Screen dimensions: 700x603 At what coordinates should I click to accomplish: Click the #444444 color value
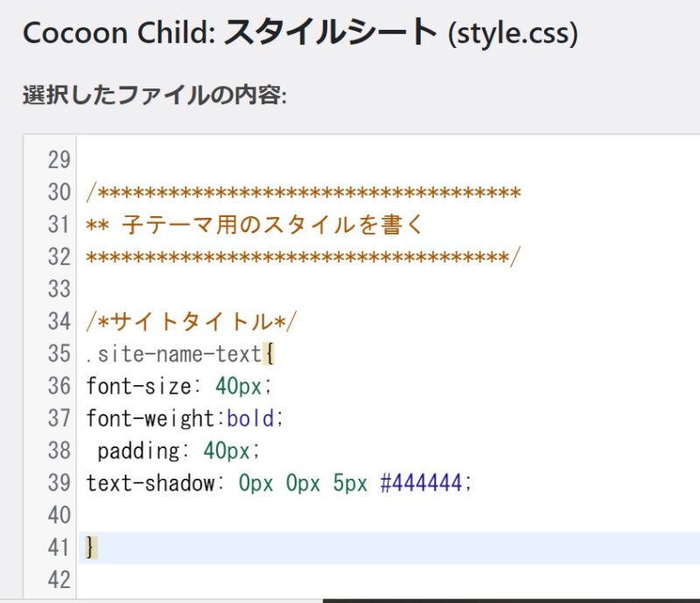pyautogui.click(x=422, y=483)
